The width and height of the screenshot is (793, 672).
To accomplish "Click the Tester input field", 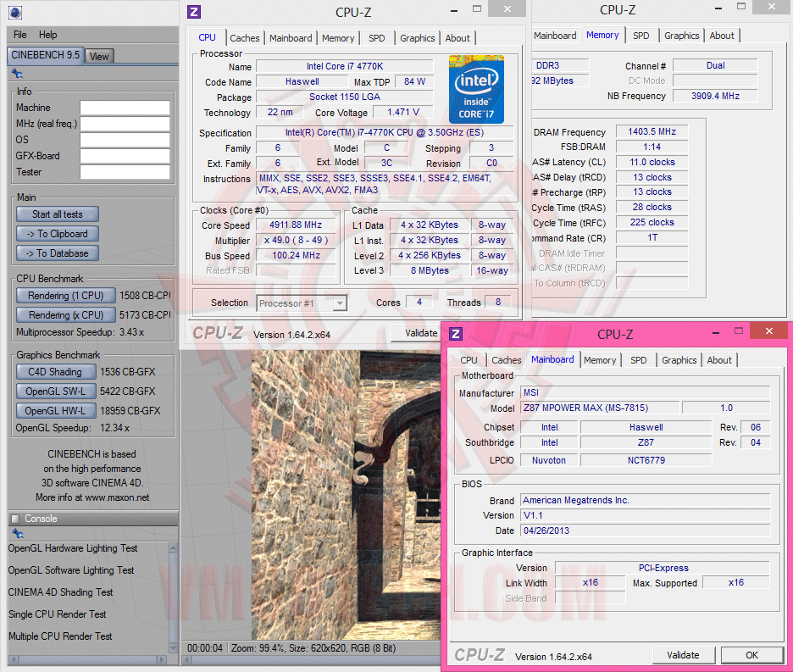I will (125, 172).
